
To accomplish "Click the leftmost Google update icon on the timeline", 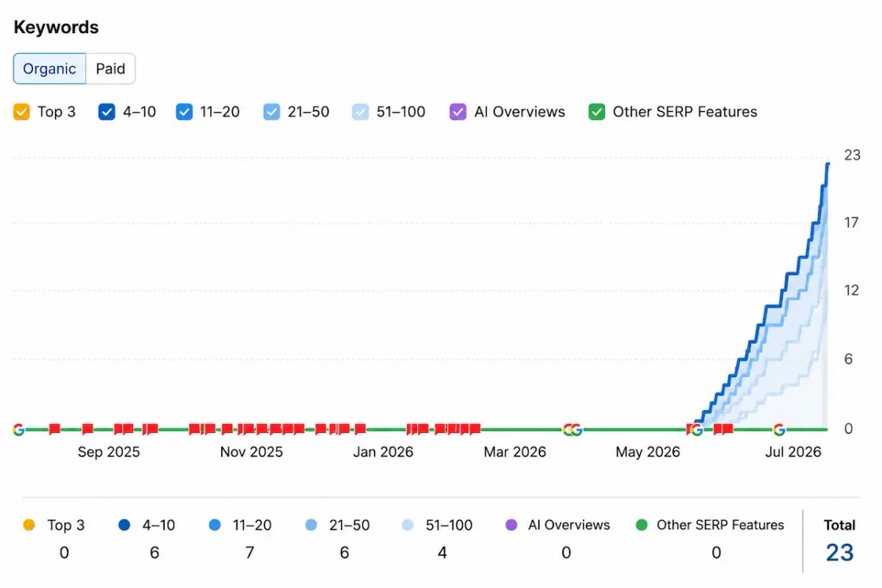I will [x=19, y=430].
